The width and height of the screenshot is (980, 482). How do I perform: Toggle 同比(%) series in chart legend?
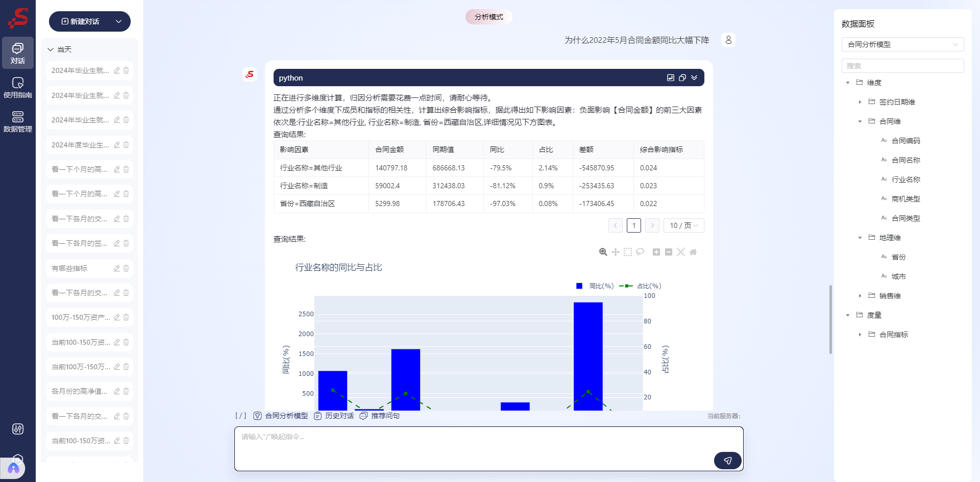(x=595, y=286)
